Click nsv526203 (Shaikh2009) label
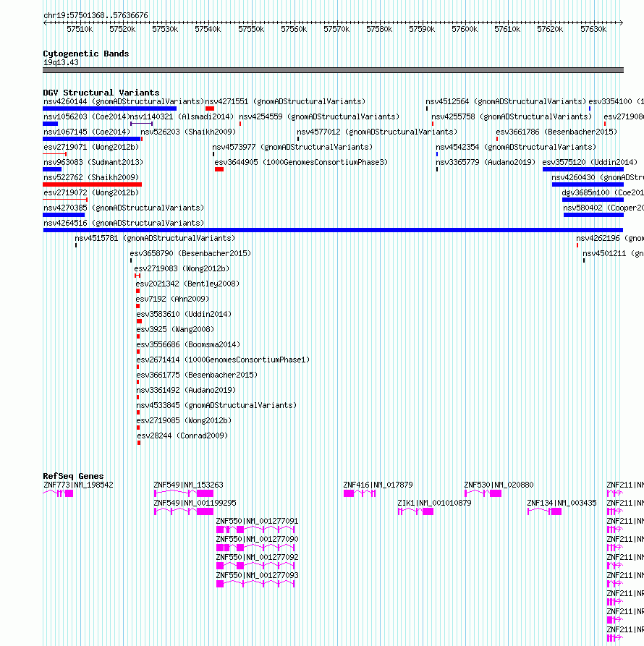Screen dimensions: 644x646 (x=188, y=132)
